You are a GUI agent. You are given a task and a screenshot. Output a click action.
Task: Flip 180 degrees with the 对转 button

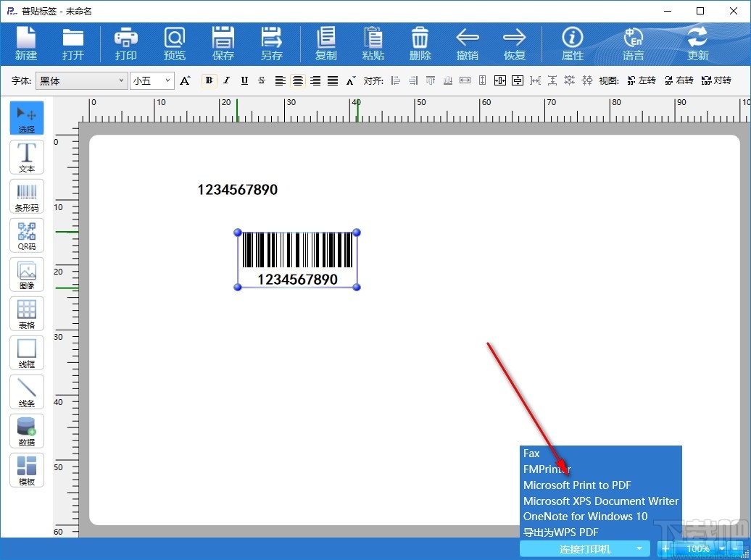(x=716, y=80)
